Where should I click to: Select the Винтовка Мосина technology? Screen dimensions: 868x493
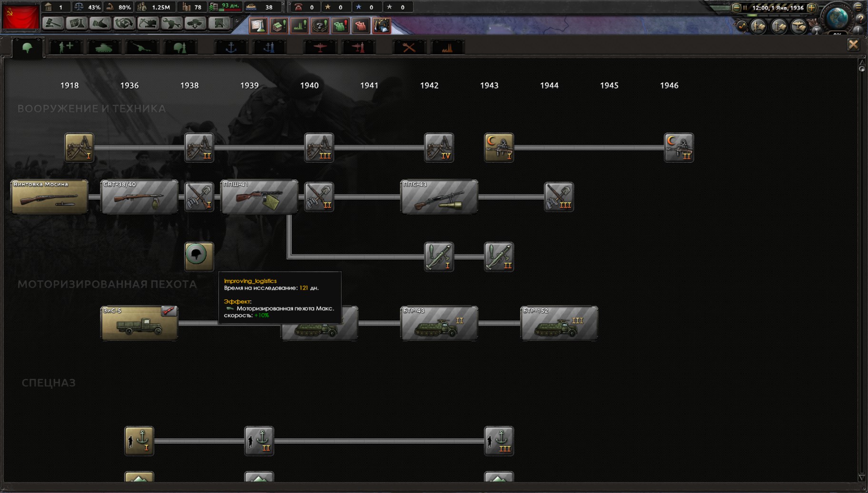(49, 197)
